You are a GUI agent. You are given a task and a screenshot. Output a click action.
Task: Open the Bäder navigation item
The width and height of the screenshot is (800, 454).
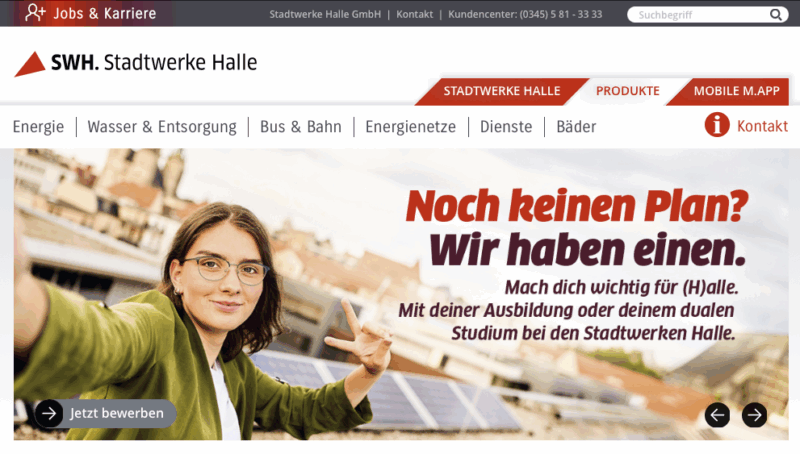click(576, 127)
